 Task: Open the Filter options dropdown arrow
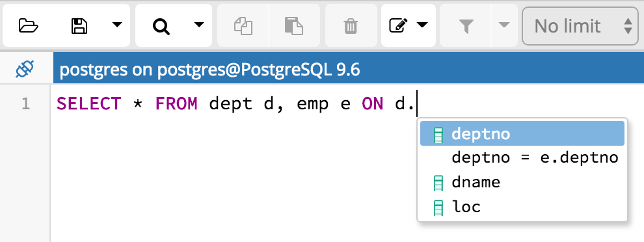click(504, 25)
